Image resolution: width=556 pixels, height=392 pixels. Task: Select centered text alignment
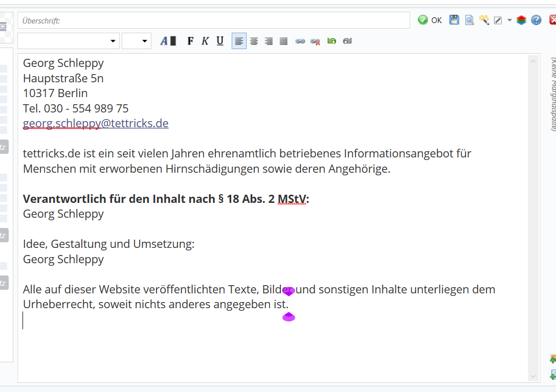coord(254,41)
